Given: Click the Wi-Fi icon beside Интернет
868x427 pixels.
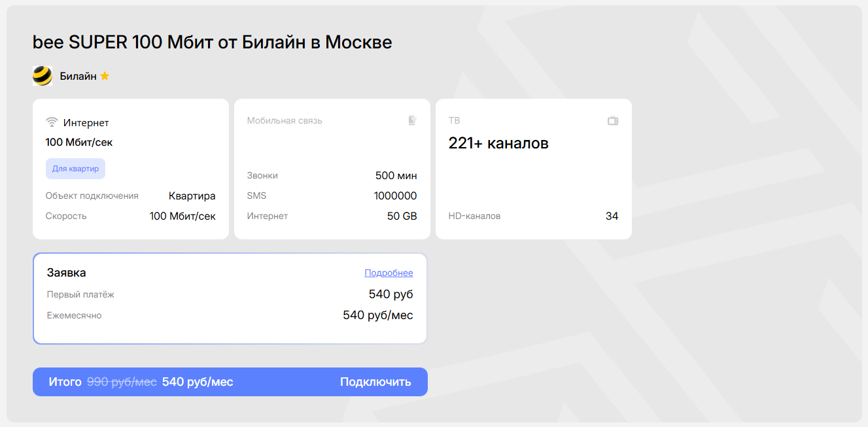Looking at the screenshot, I should click(x=52, y=122).
